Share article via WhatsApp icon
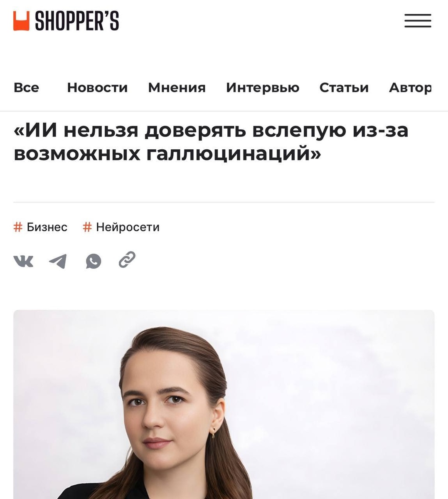 click(93, 261)
